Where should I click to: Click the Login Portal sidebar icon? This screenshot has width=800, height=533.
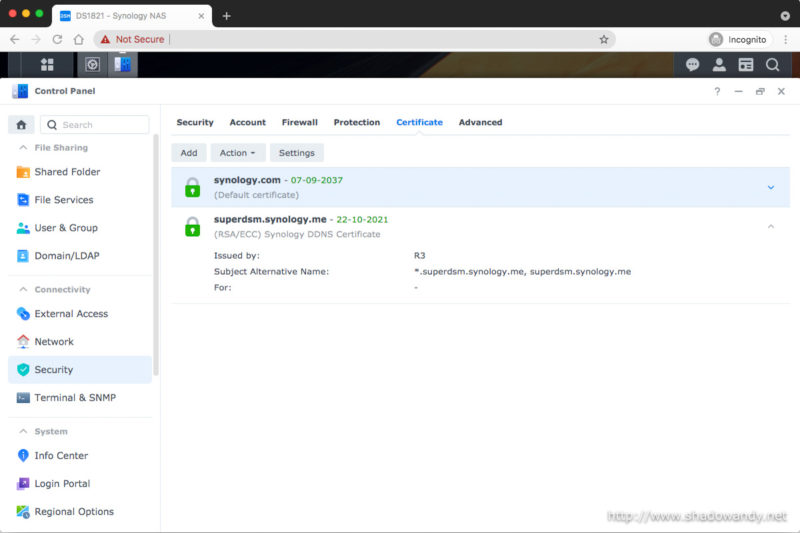[x=23, y=484]
